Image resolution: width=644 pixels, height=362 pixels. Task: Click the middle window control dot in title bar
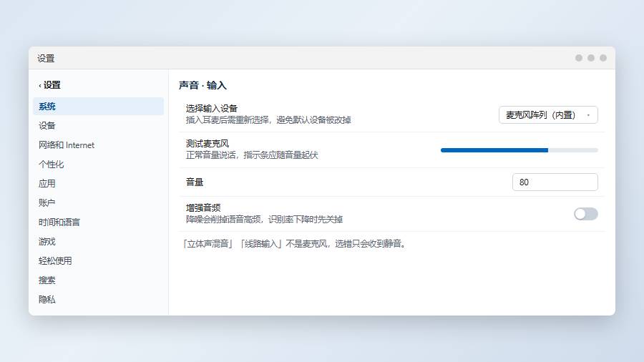[x=591, y=58]
